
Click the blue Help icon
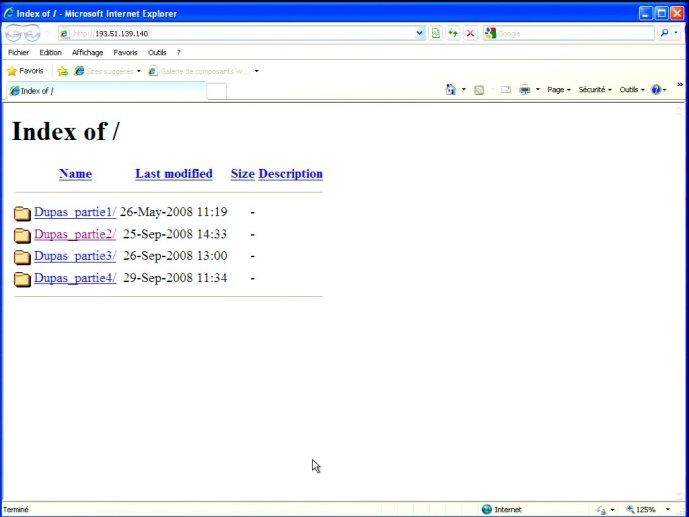click(656, 90)
